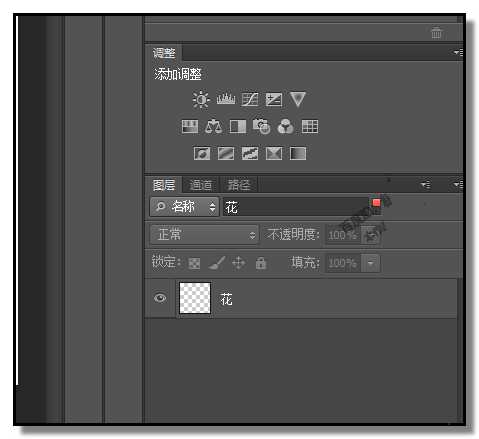Open the 填充 fill percentage dropdown arrow
The height and width of the screenshot is (439, 479).
click(370, 263)
